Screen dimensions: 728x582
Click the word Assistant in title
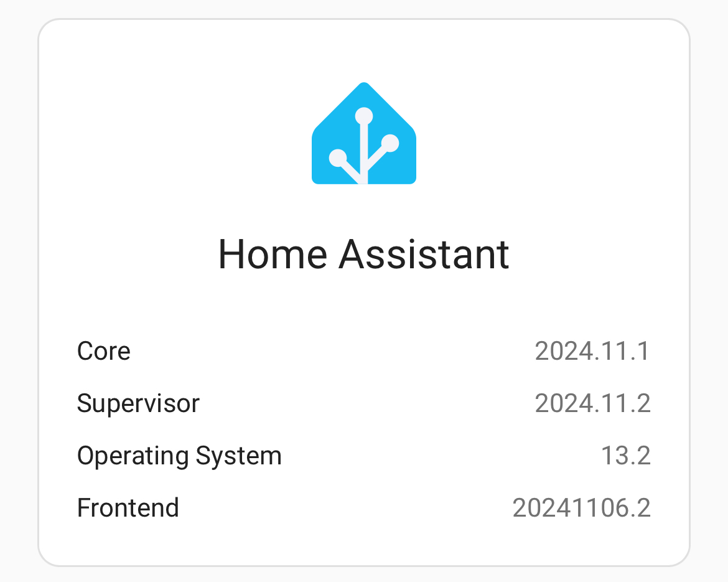coord(424,254)
